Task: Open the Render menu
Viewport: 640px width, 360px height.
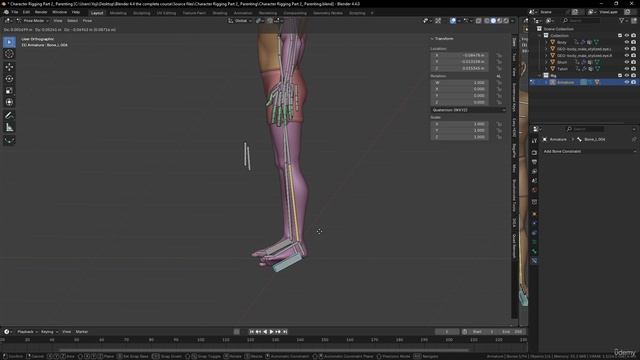Action: 41,12
